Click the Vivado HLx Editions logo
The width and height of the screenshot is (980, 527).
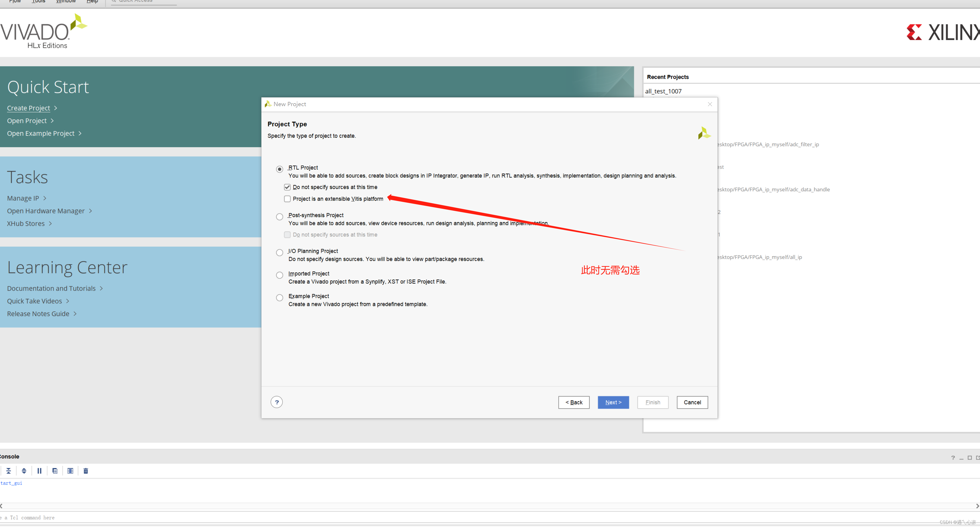pos(44,31)
